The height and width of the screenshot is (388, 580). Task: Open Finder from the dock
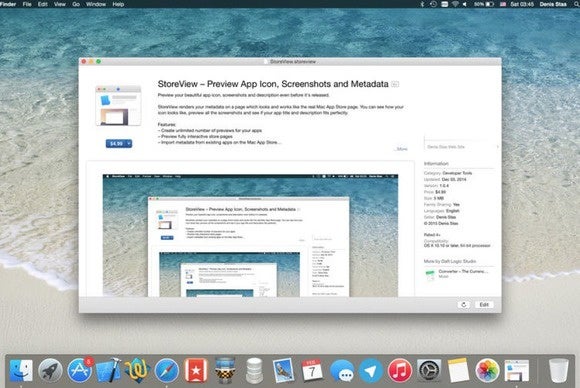pyautogui.click(x=21, y=370)
